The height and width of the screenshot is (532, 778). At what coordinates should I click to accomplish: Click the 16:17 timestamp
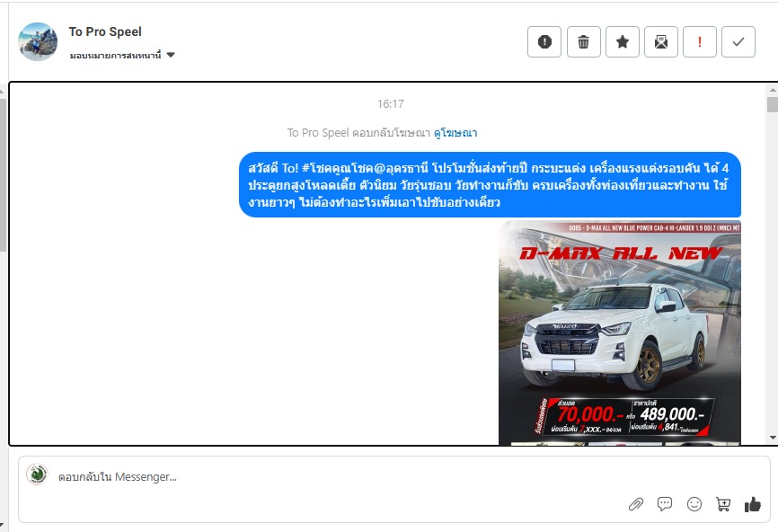[391, 103]
